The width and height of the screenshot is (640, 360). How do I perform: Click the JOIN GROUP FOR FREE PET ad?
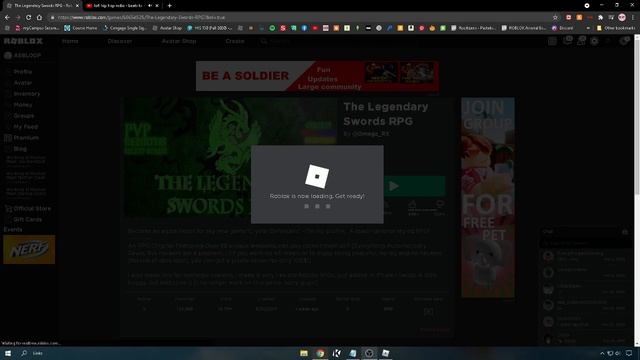tap(488, 197)
